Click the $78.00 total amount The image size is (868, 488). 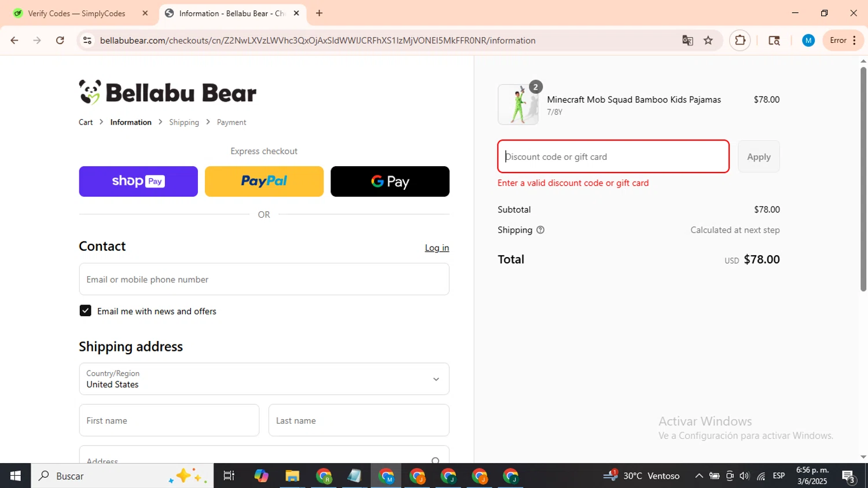point(762,259)
